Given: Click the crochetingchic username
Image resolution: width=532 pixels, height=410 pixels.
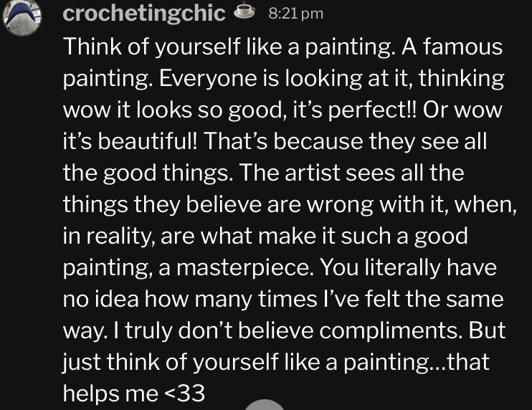Looking at the screenshot, I should click(x=144, y=14).
